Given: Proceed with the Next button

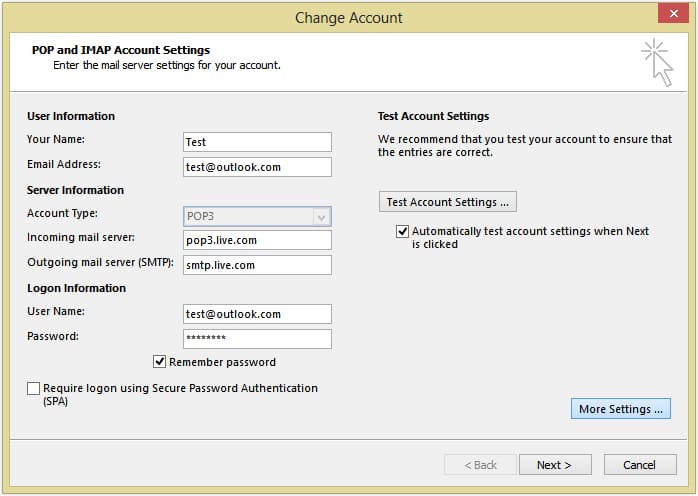Looking at the screenshot, I should [554, 465].
